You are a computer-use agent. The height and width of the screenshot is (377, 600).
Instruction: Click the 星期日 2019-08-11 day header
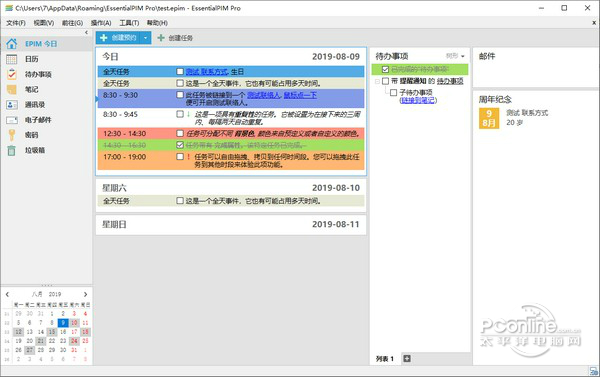tap(231, 224)
